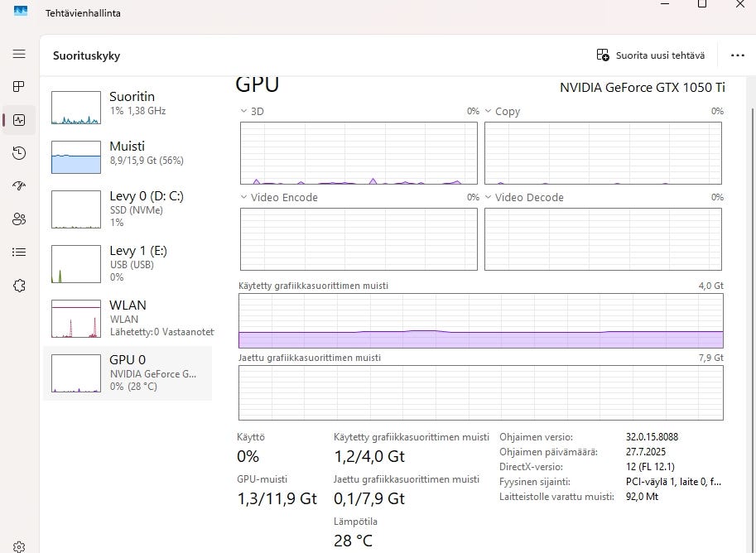756x553 pixels.
Task: Open Task Manager settings gear
Action: coord(19,546)
